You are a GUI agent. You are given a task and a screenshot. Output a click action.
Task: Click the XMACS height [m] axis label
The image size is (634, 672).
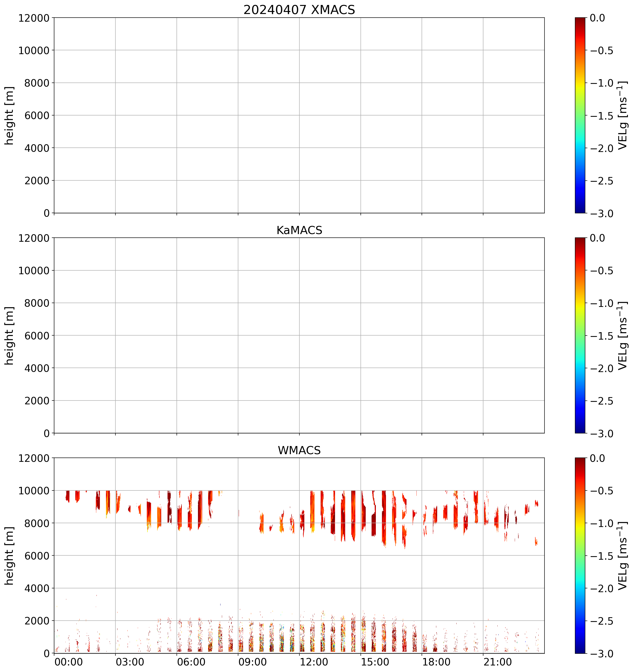9,115
